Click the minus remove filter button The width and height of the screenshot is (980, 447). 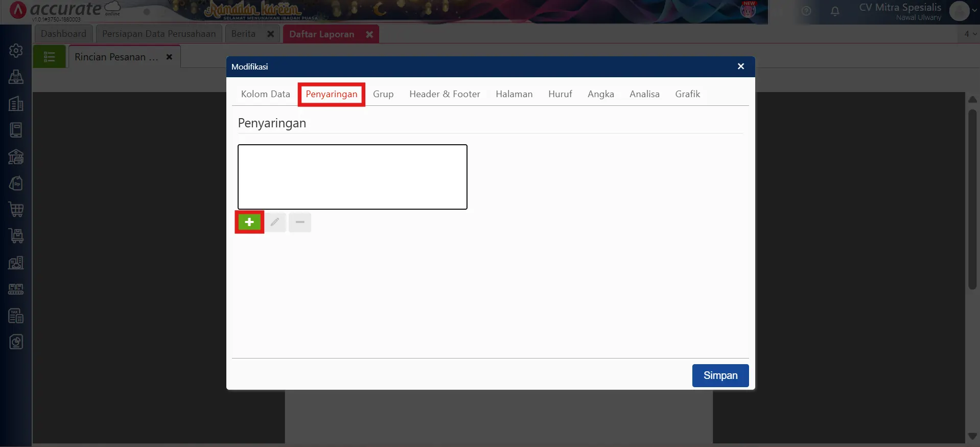coord(300,222)
